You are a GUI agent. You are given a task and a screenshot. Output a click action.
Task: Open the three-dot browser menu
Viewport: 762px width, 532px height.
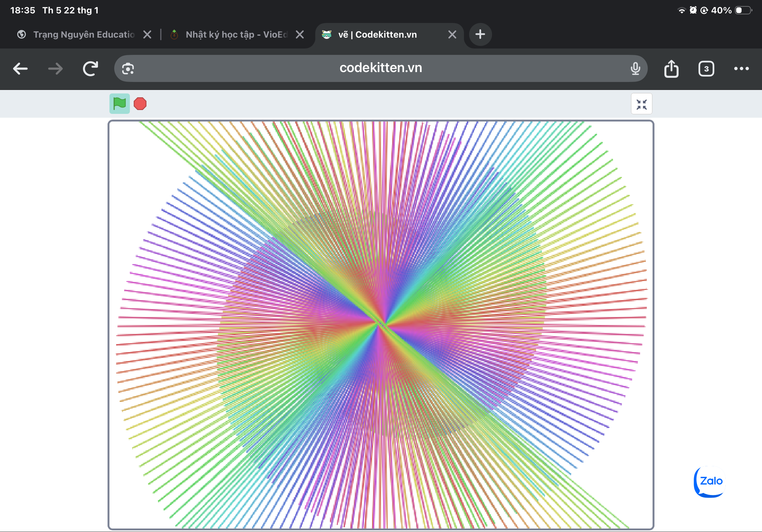pos(741,69)
